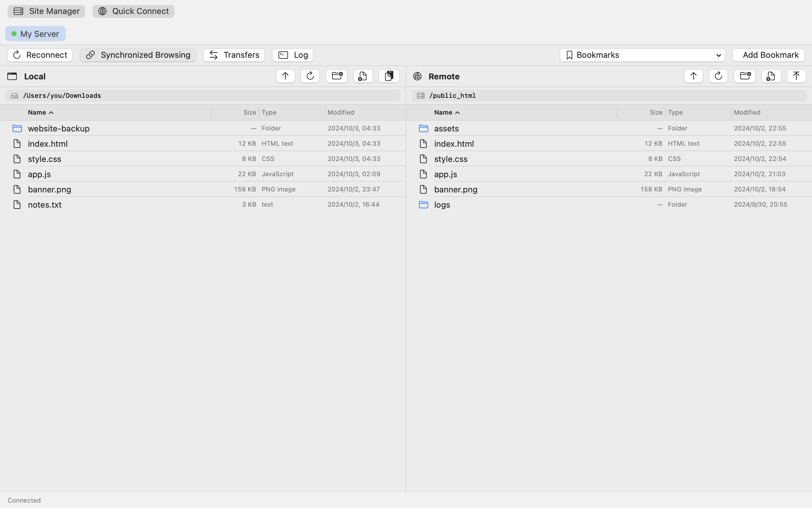This screenshot has width=812, height=508.
Task: Sort Remote files by Modified column
Action: pos(747,112)
